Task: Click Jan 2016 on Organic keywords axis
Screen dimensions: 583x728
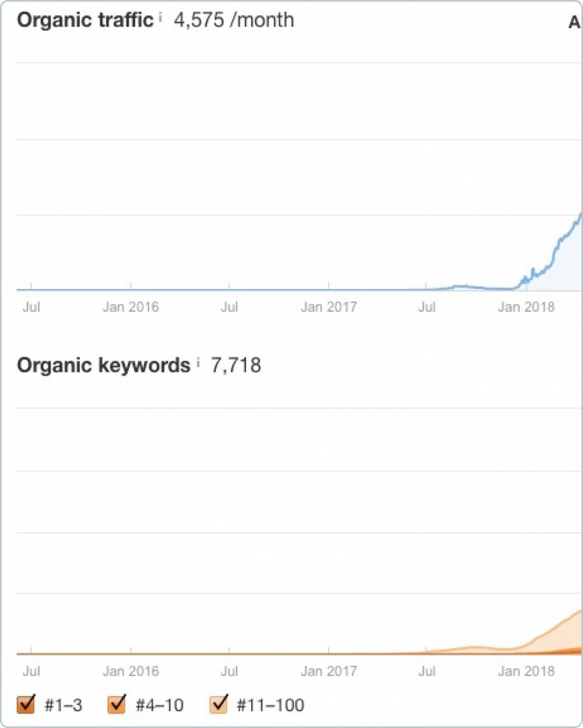Action: click(x=131, y=671)
